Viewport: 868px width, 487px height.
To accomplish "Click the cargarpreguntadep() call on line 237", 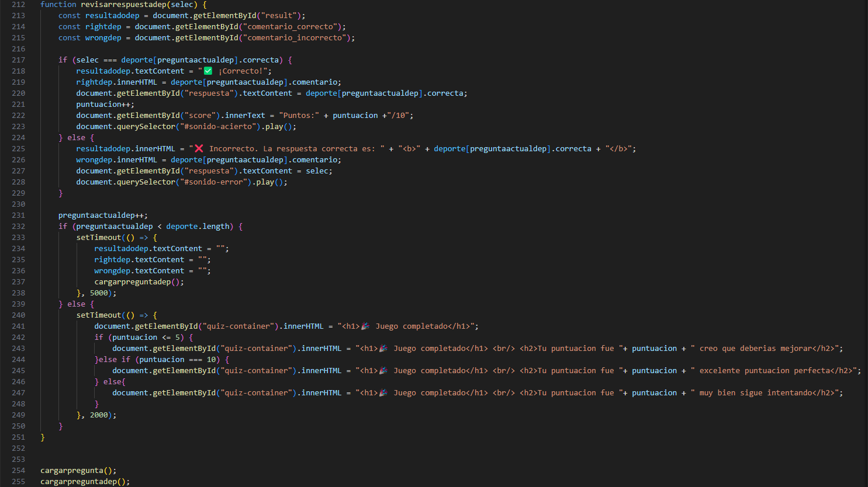I will point(139,281).
